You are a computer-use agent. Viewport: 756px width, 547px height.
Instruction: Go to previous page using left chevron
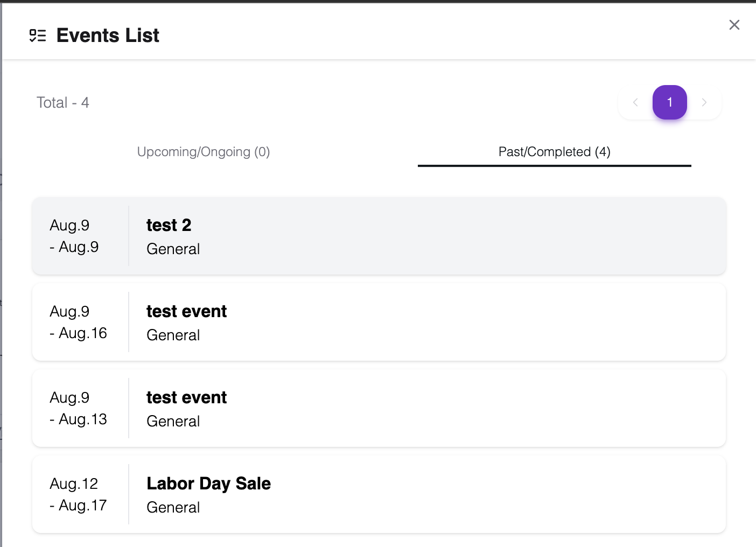pos(635,102)
